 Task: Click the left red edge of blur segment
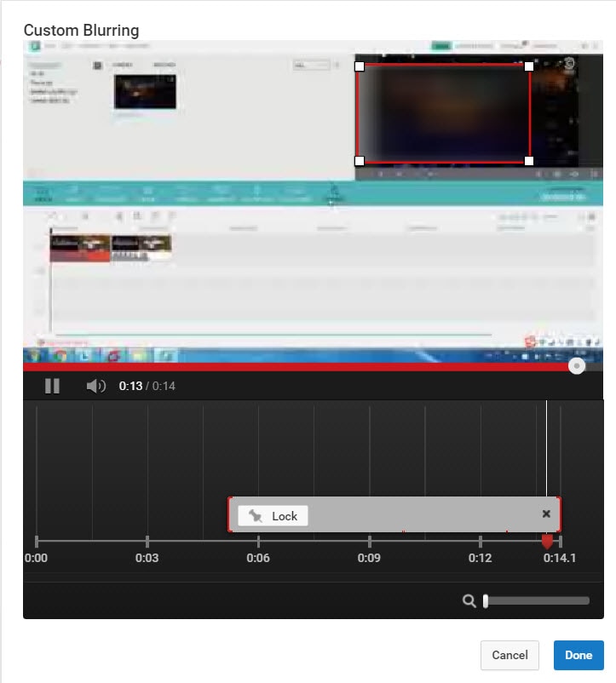[x=229, y=514]
